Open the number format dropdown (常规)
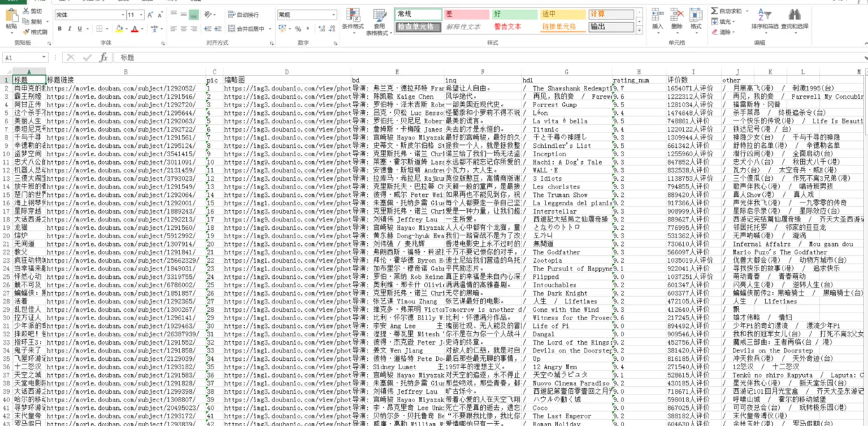This screenshot has width=868, height=426. click(333, 15)
